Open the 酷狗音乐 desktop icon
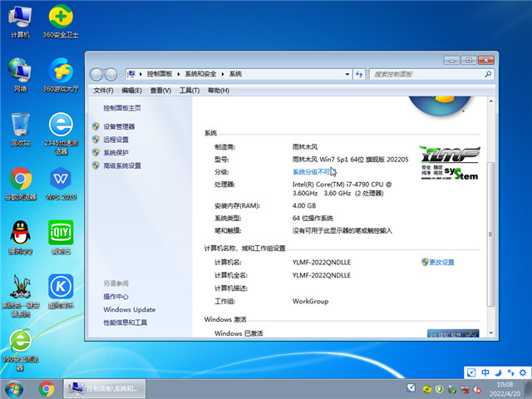Viewport: 532px width, 399px height. point(61,292)
